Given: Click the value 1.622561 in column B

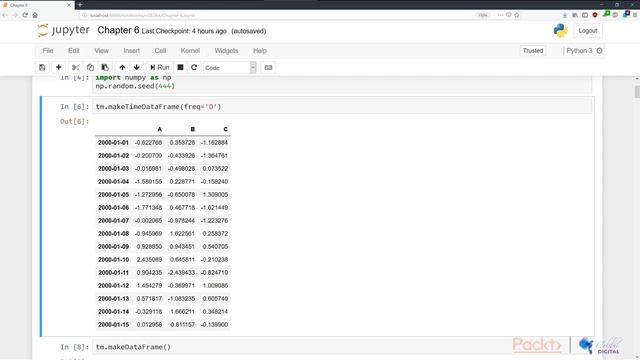Looking at the screenshot, I should pyautogui.click(x=182, y=233).
